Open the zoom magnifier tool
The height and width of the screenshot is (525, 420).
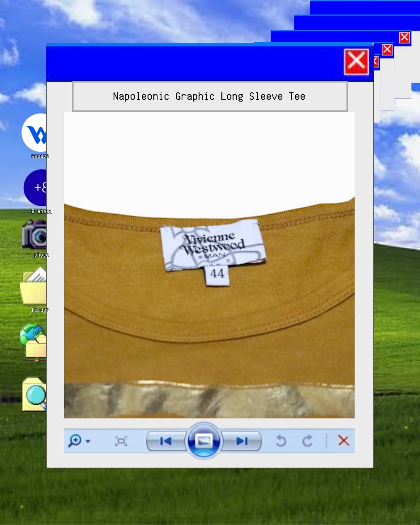(75, 441)
